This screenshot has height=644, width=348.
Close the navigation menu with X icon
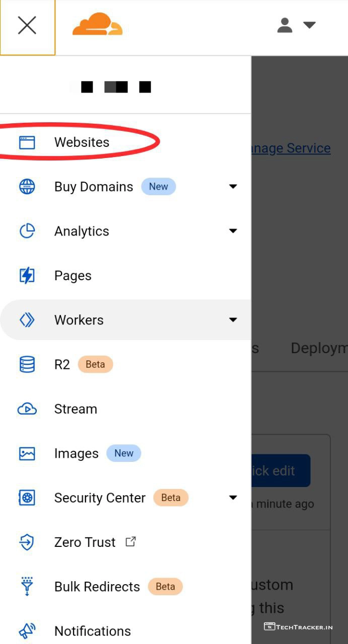coord(27,25)
